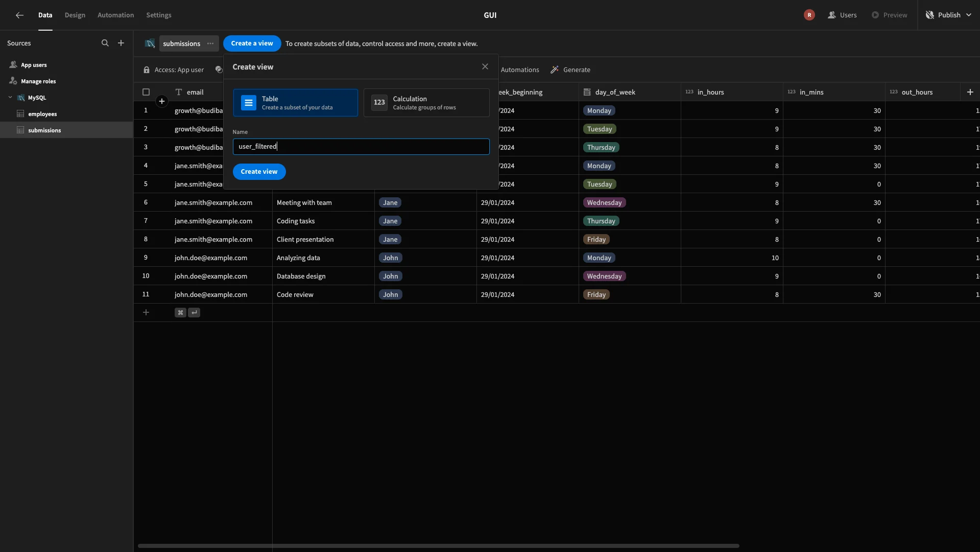980x552 pixels.
Task: Click the Generate magic wand button
Action: coord(570,70)
